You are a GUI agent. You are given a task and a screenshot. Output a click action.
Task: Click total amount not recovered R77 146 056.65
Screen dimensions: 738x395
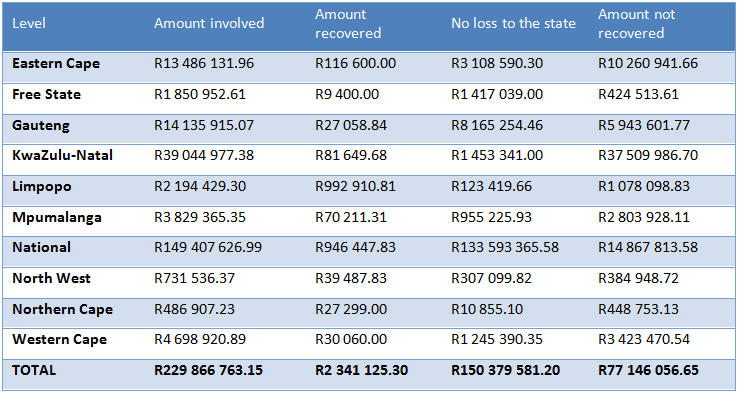[649, 371]
